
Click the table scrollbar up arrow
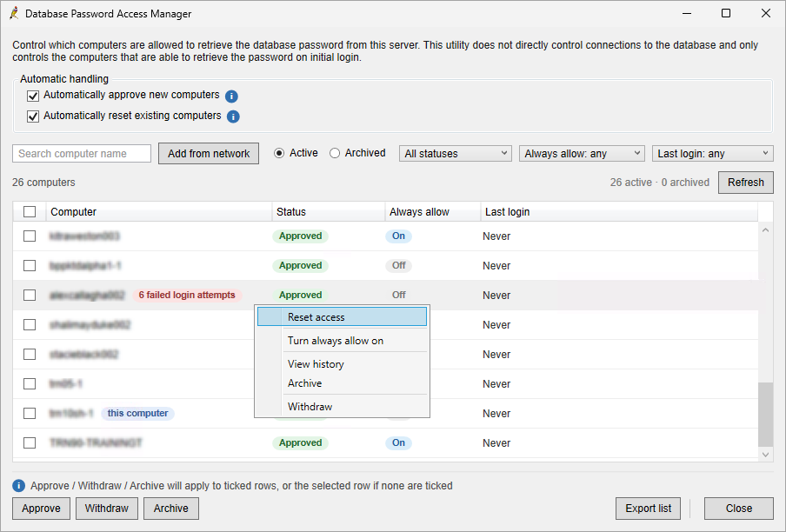click(x=765, y=230)
